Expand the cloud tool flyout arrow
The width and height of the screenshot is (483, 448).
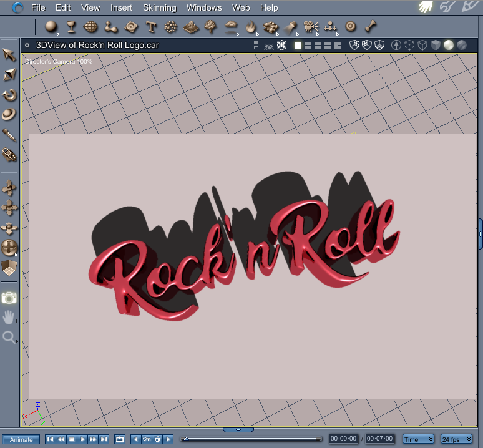tap(238, 34)
